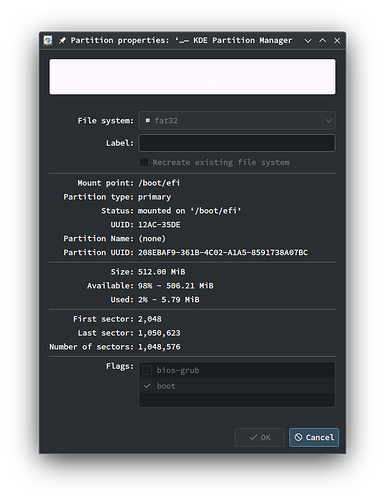Select the Partition UUID value 208EBAF9-361B-4C02-A1A5-8591738A07BC
Screen dimensions: 384x500
click(223, 253)
